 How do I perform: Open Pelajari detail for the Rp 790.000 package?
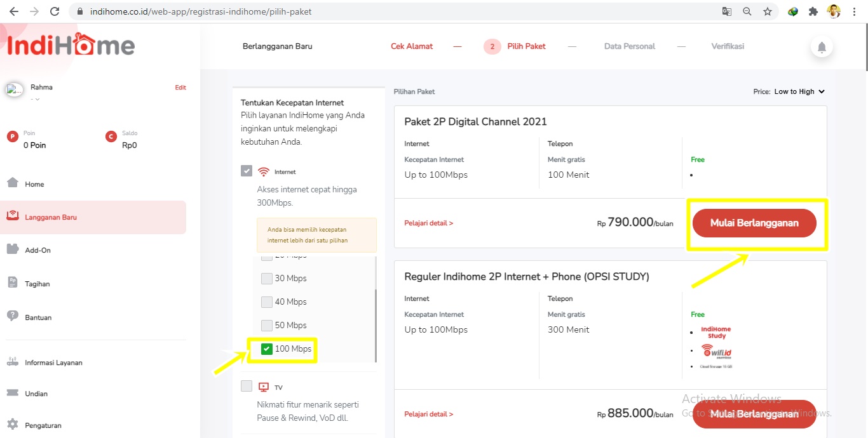point(429,223)
